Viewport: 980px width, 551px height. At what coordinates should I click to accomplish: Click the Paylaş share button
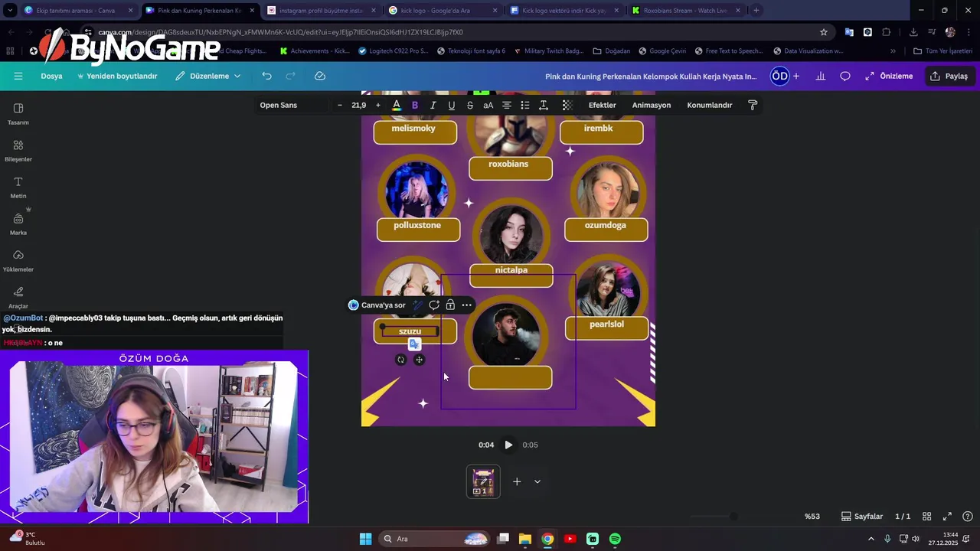point(949,76)
